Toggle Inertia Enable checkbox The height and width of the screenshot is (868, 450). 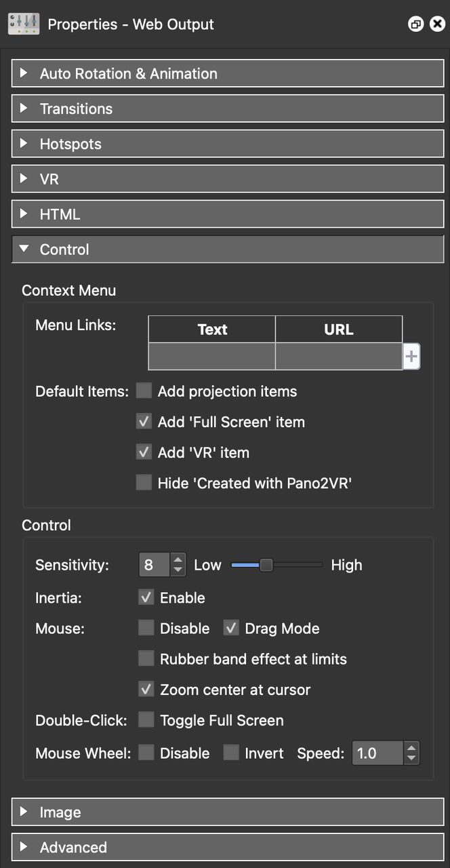click(146, 597)
